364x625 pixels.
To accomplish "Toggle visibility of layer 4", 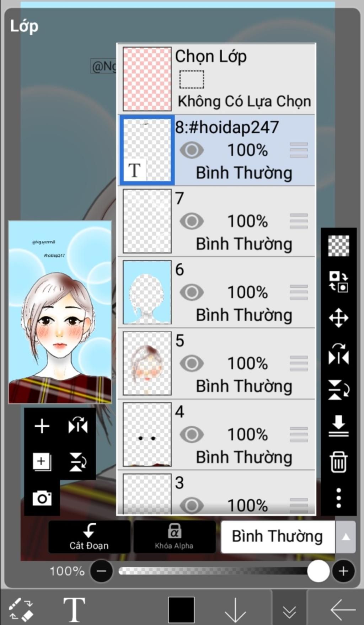I will pyautogui.click(x=192, y=434).
